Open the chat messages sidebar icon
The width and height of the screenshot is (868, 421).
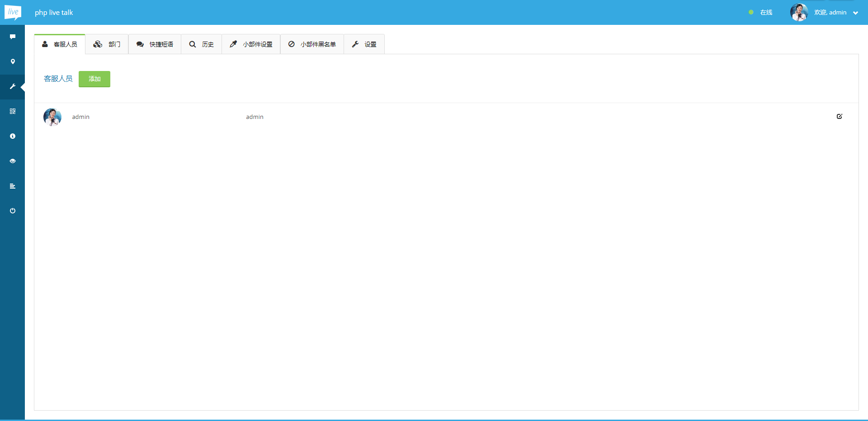(13, 37)
